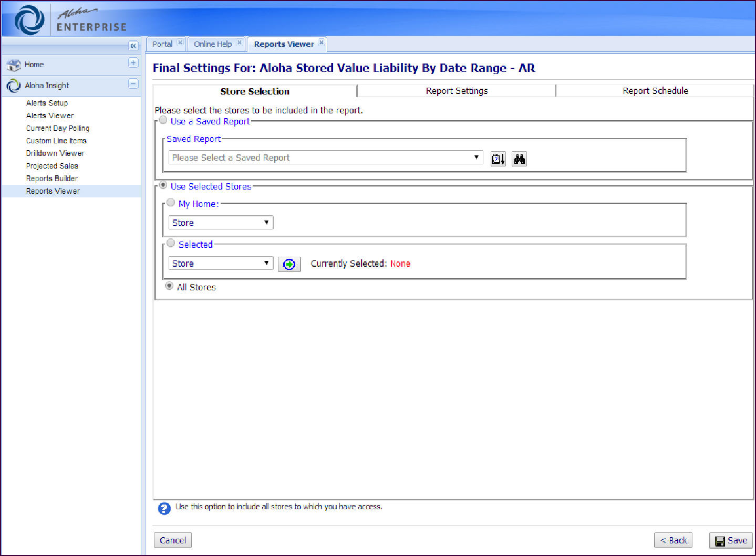756x556 pixels.
Task: Click the Cancel button
Action: (x=173, y=540)
